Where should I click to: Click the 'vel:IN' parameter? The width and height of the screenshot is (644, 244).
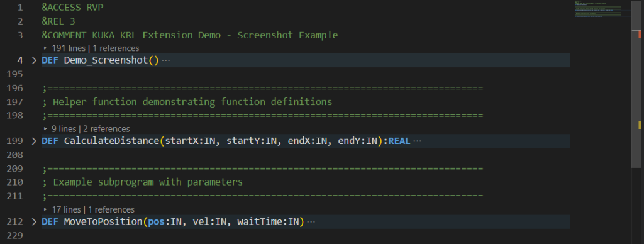(209, 222)
